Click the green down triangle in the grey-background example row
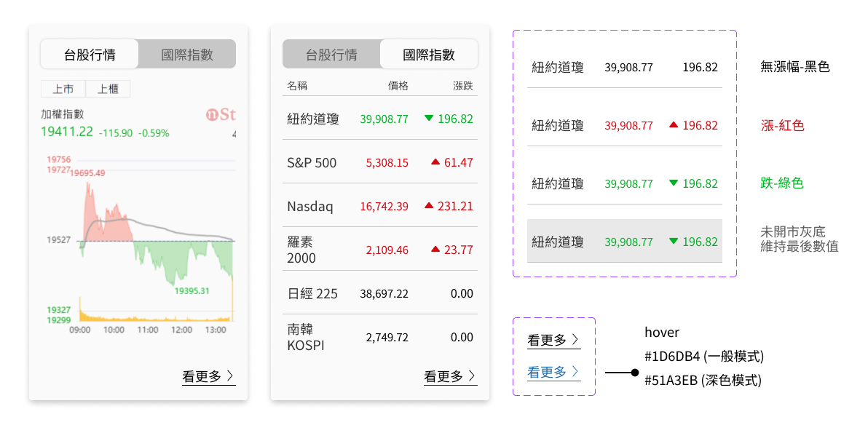This screenshot has height=425, width=868. pyautogui.click(x=673, y=242)
